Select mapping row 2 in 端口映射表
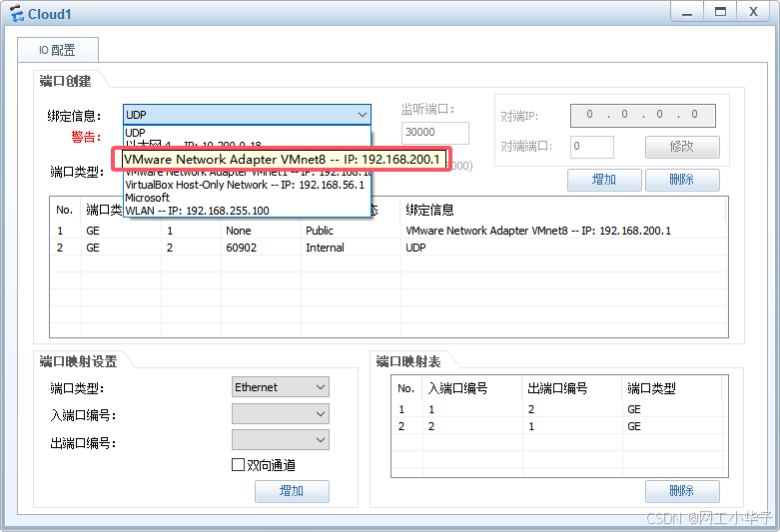This screenshot has width=780, height=532. coord(559,426)
